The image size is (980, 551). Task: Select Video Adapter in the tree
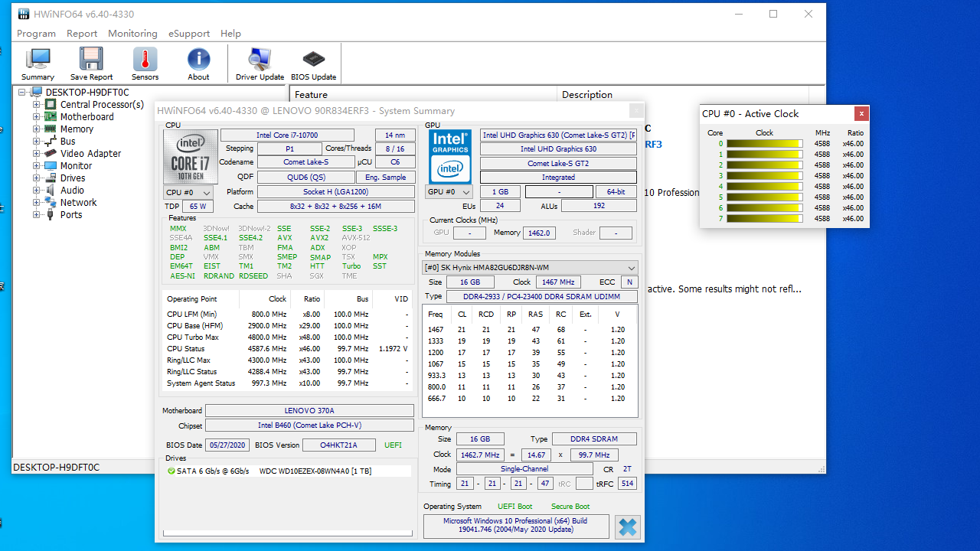click(90, 154)
